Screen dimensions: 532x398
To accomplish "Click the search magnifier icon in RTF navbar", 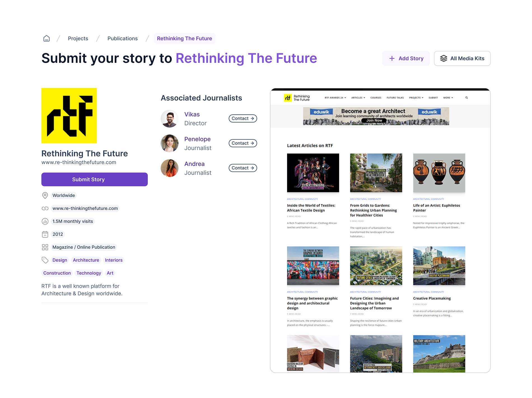I will pyautogui.click(x=466, y=98).
